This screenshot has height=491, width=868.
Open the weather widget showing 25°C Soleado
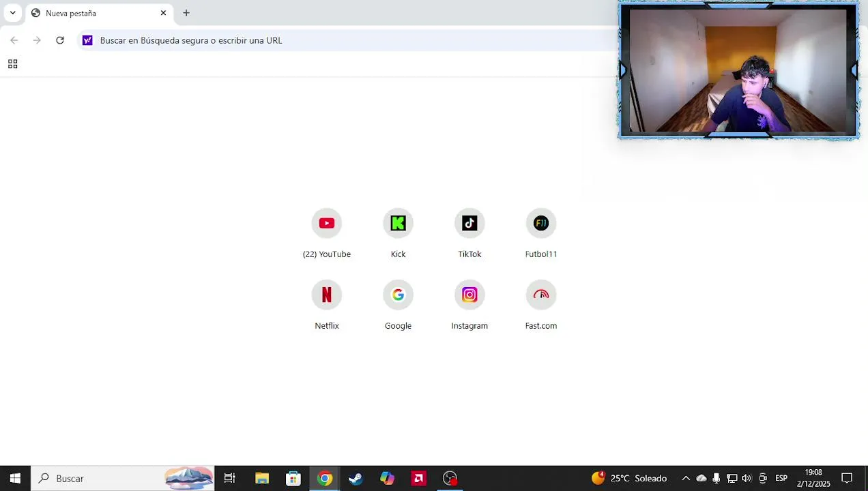629,478
